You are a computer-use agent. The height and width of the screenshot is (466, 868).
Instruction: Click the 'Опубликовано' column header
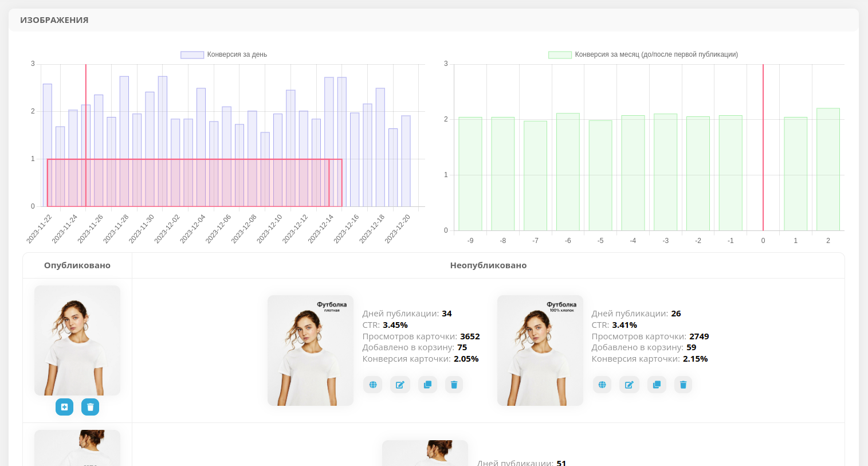coord(77,265)
